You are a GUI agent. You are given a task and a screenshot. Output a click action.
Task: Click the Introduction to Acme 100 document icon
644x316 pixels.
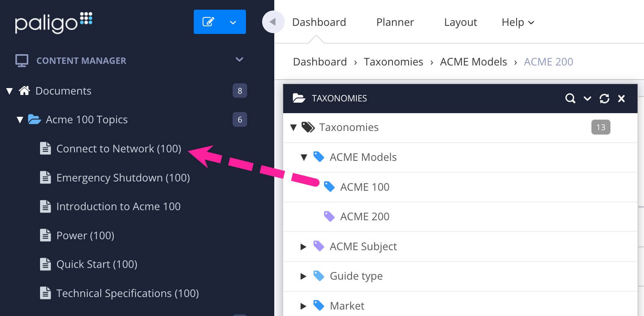(x=45, y=206)
